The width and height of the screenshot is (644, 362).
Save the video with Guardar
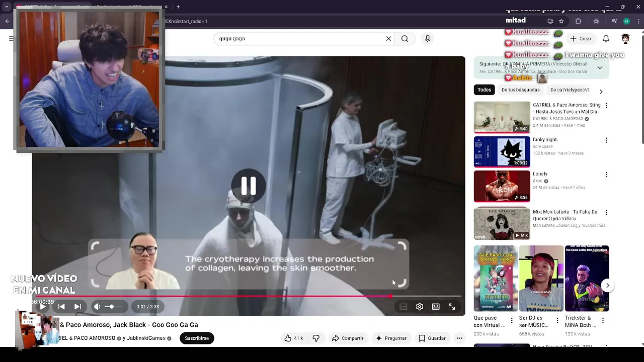coord(432,338)
